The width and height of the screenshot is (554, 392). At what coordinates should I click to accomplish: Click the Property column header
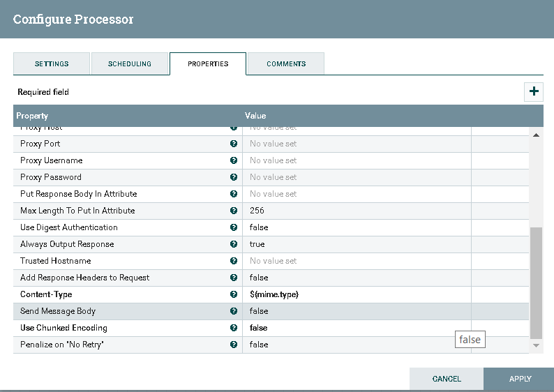click(32, 116)
